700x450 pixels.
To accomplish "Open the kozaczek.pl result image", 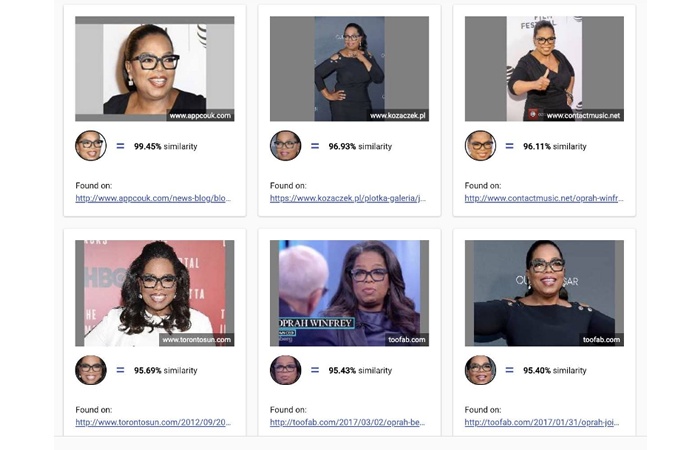I will (x=349, y=69).
